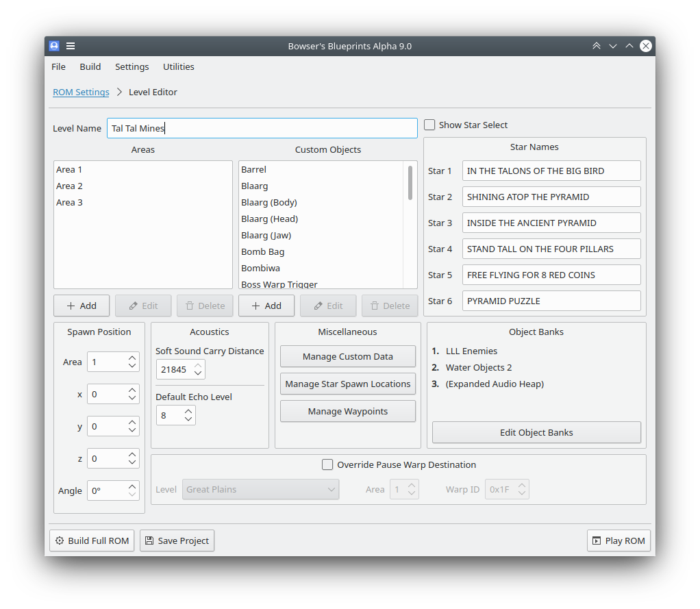Edit the Star 5 name field
This screenshot has width=700, height=609.
[x=551, y=275]
